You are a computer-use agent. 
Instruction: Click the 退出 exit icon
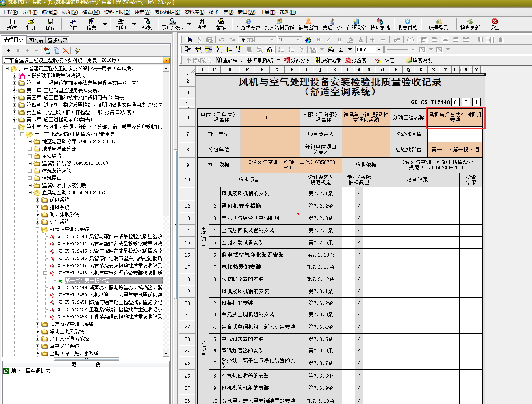pyautogui.click(x=495, y=24)
